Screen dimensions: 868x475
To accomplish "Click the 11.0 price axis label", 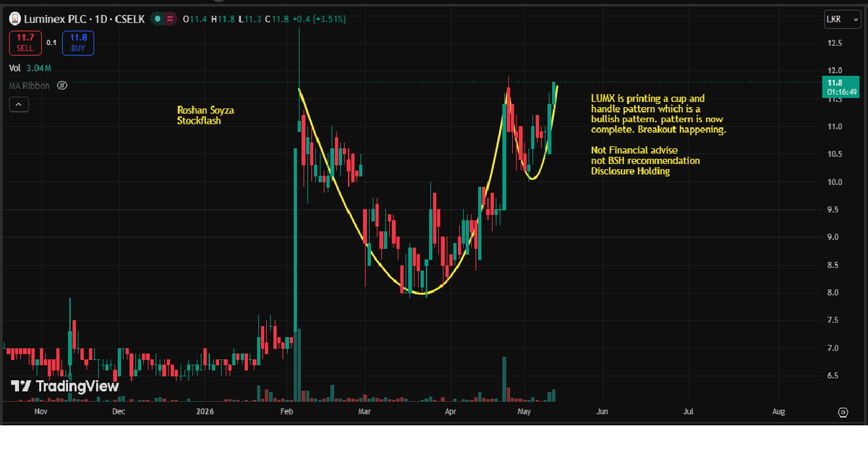I will (x=834, y=127).
